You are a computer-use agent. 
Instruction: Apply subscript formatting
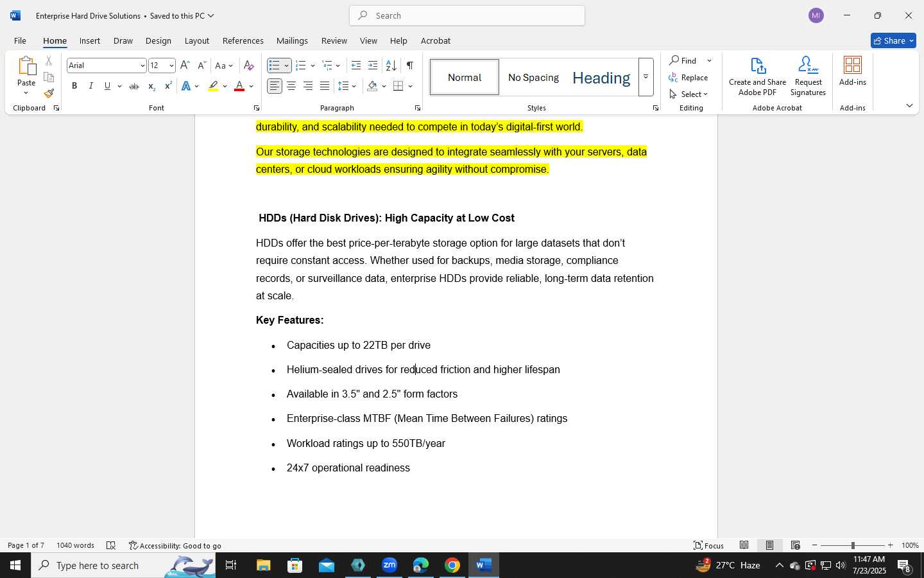pos(151,86)
